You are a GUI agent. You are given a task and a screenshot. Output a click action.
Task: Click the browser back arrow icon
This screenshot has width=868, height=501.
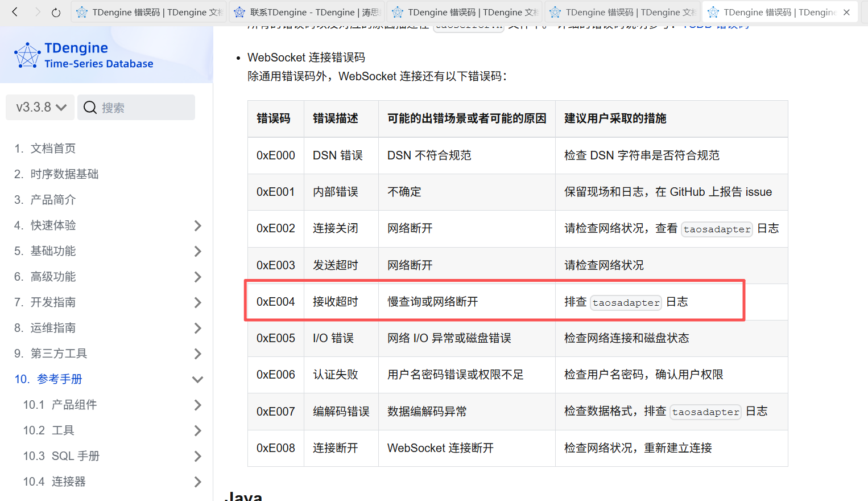coord(15,12)
